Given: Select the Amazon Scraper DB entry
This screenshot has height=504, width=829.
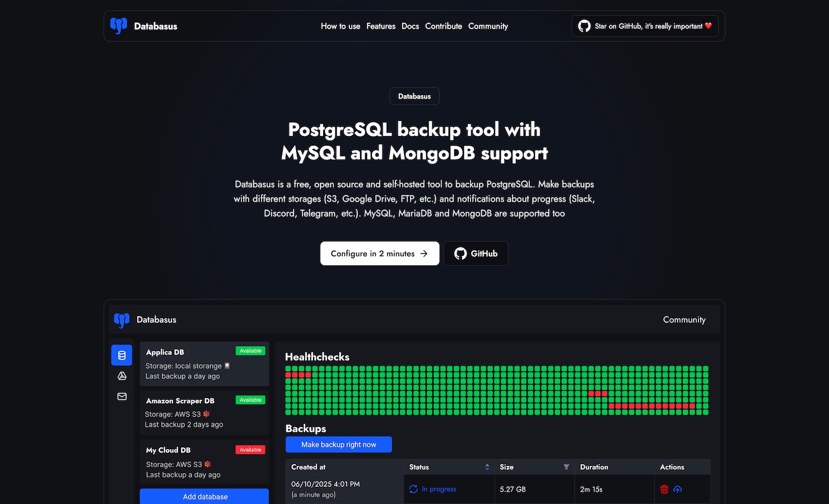Looking at the screenshot, I should pos(204,413).
